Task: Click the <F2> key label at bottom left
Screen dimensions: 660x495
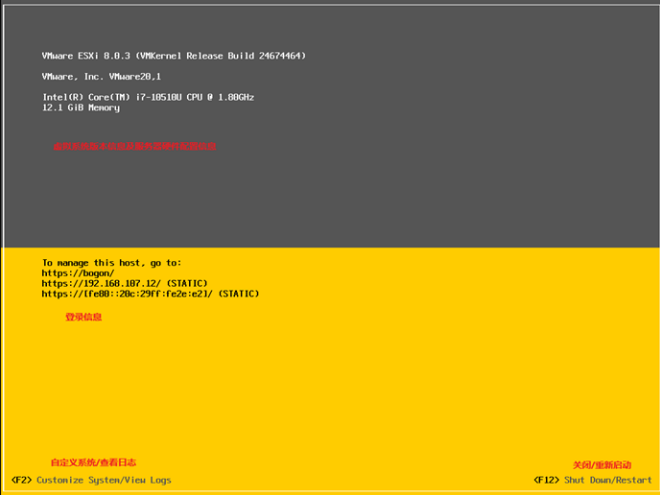Action: click(21, 480)
